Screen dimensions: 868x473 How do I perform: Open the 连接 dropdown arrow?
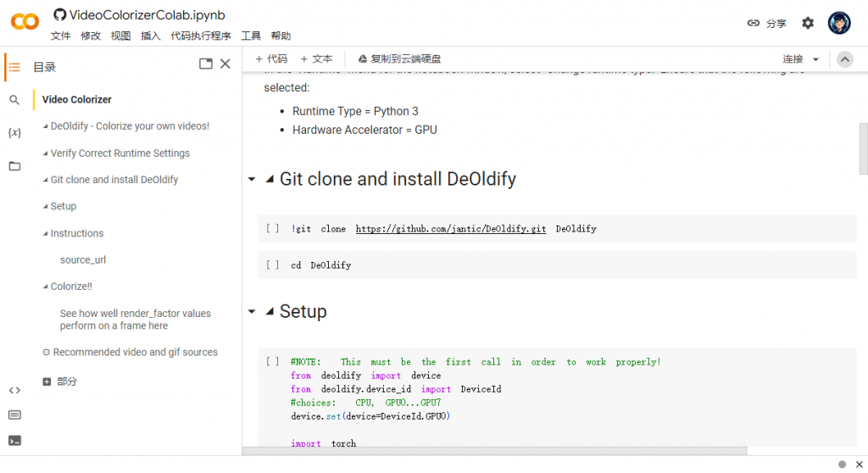coord(815,59)
